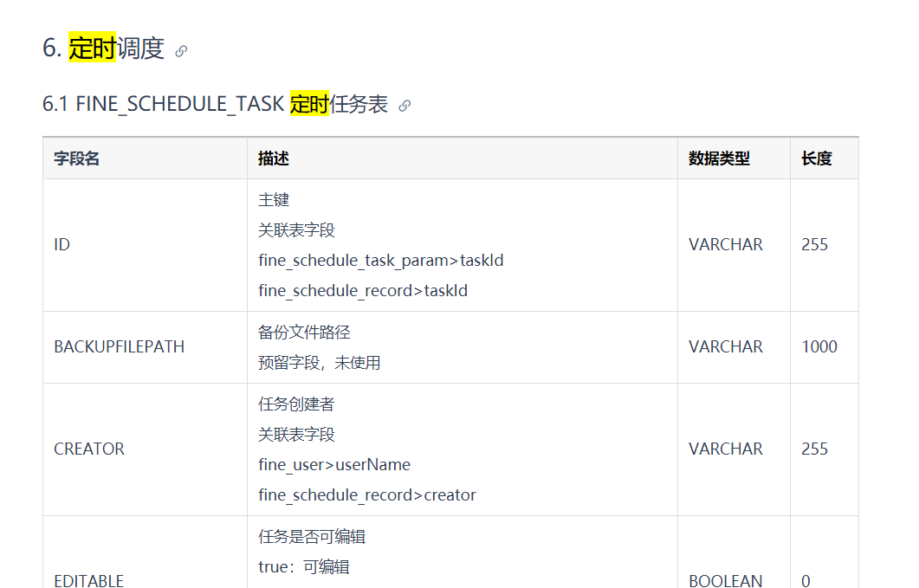Image resolution: width=919 pixels, height=588 pixels.
Task: Click the 1000 length value cell
Action: 819,346
